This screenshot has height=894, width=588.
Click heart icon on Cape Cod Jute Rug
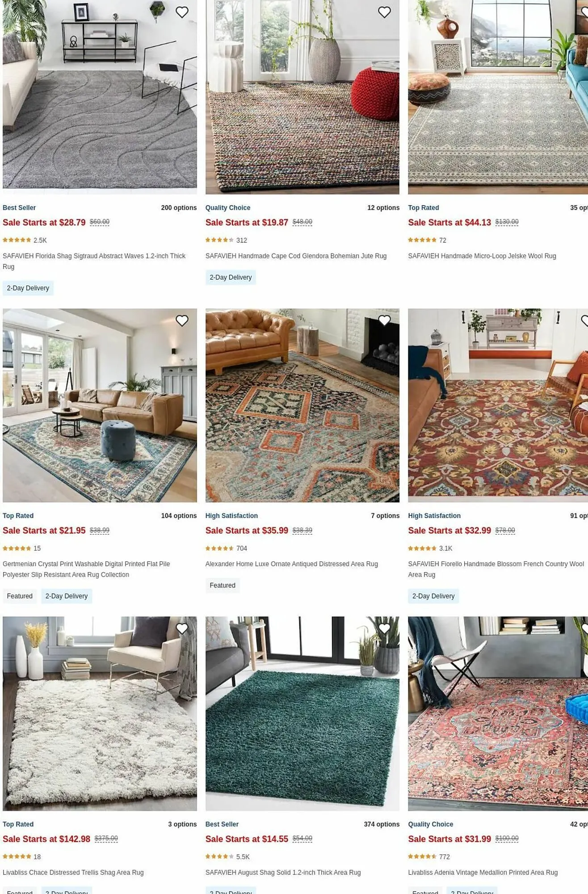(384, 12)
